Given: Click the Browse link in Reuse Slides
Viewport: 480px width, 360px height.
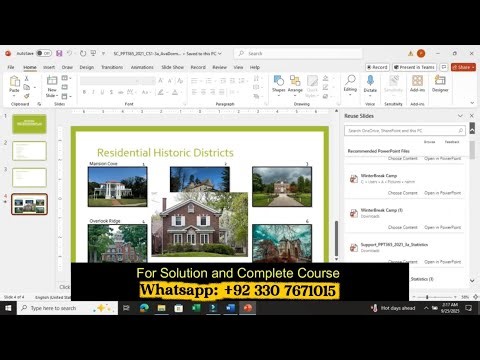Looking at the screenshot, I should click(429, 142).
